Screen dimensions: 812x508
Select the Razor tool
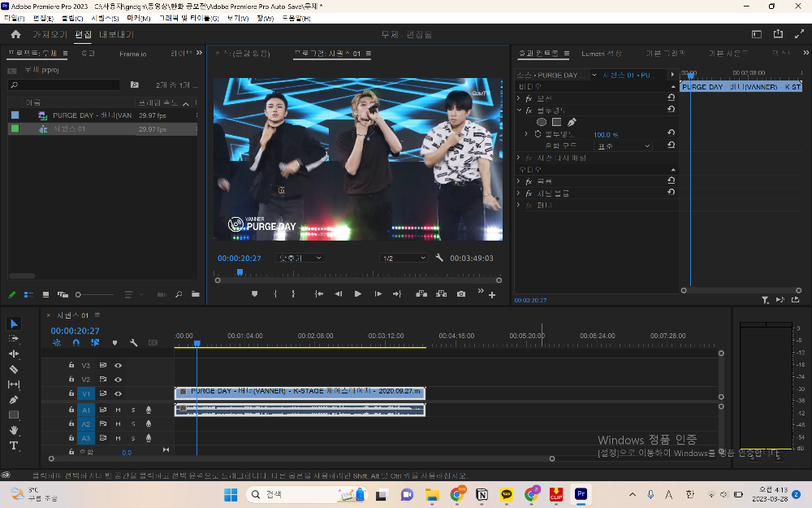14,370
